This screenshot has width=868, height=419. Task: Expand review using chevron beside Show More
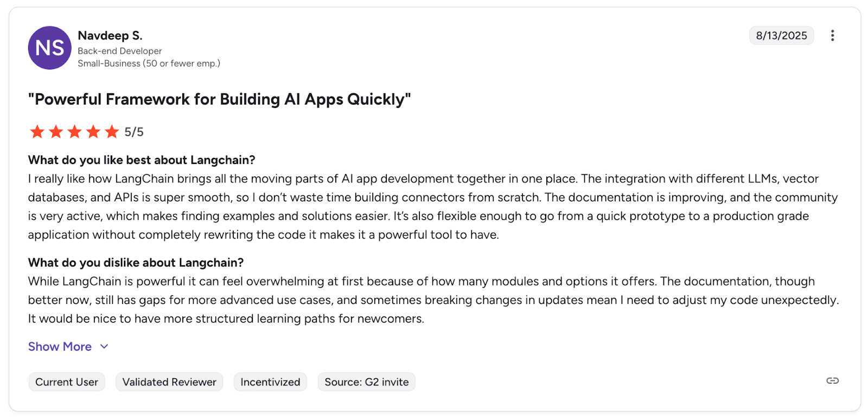click(104, 346)
